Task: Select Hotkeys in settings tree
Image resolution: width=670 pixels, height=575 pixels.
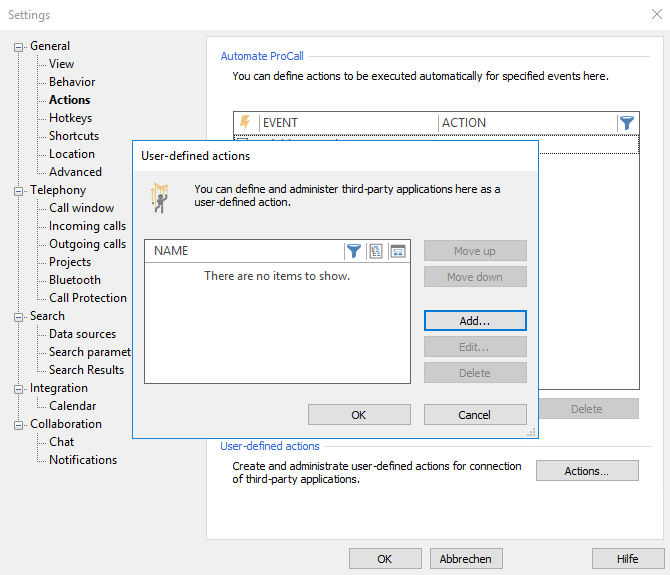Action: click(x=70, y=118)
